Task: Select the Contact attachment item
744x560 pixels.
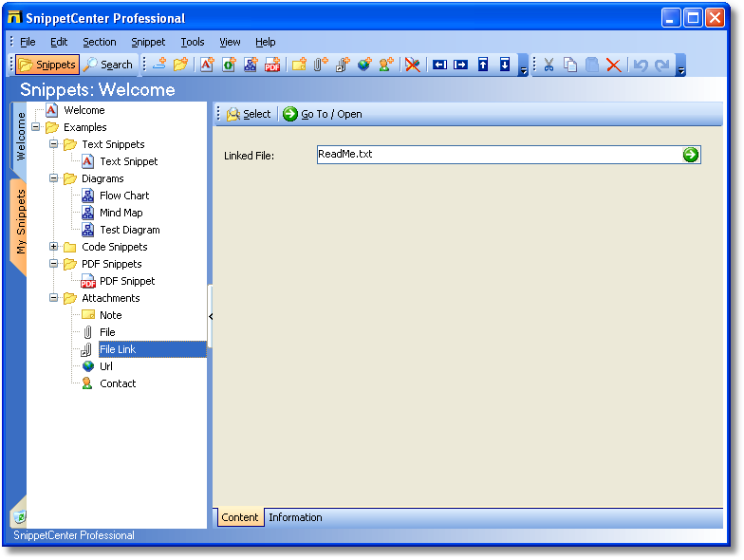Action: (118, 383)
